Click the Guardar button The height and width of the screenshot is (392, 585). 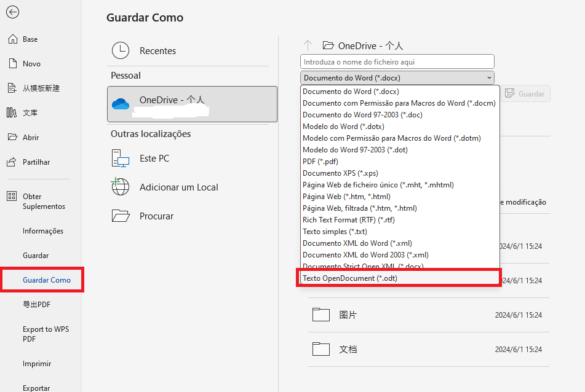[x=525, y=93]
